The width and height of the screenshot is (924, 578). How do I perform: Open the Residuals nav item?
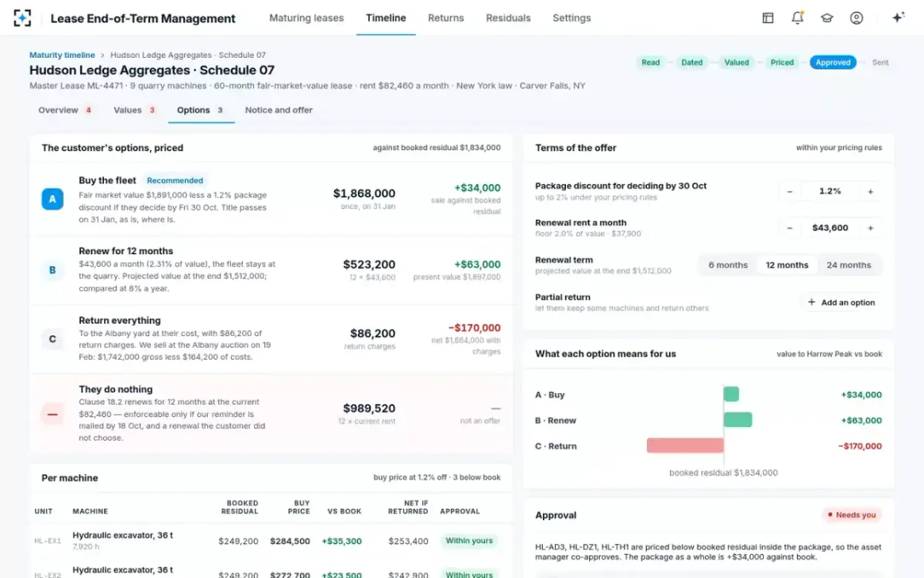(508, 18)
